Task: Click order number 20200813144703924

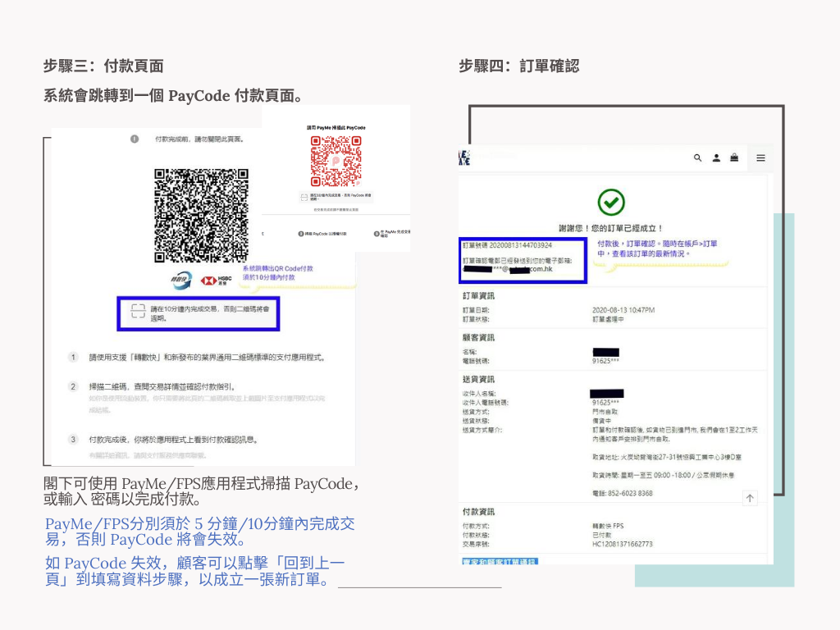Action: [x=520, y=245]
